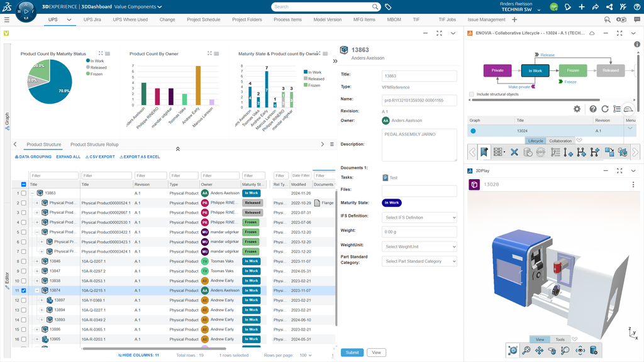
Task: Click the Export As Excel link
Action: (140, 156)
